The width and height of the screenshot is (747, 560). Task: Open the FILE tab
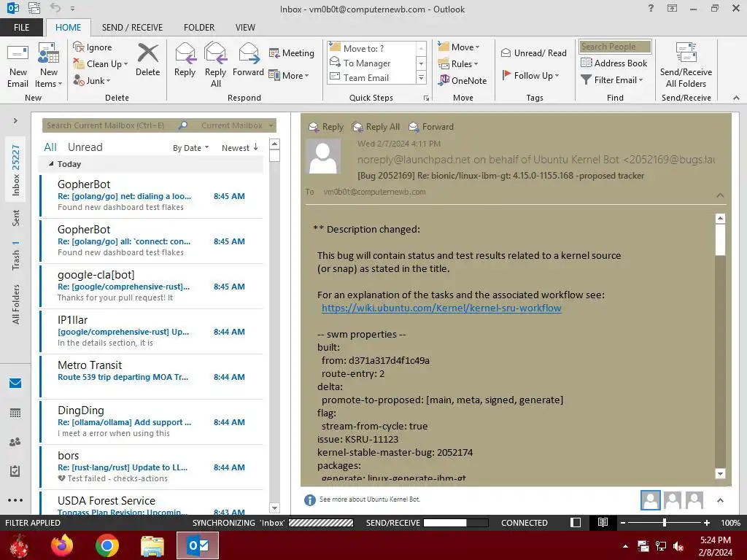click(21, 28)
